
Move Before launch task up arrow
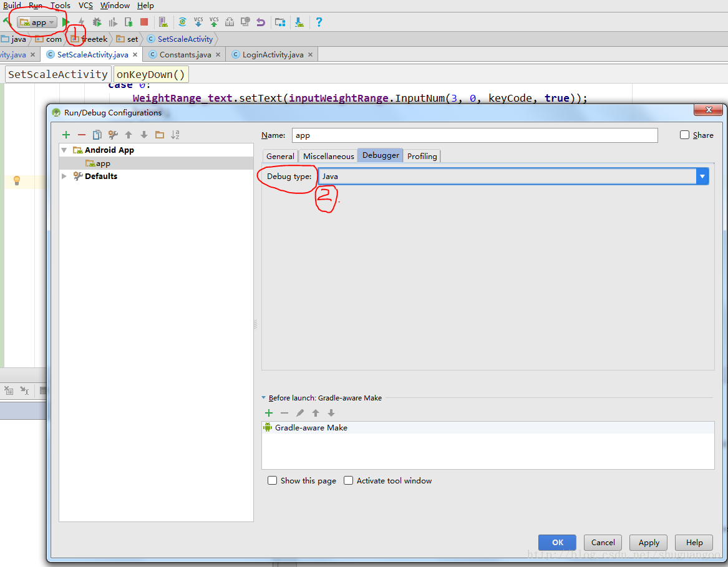click(x=316, y=413)
